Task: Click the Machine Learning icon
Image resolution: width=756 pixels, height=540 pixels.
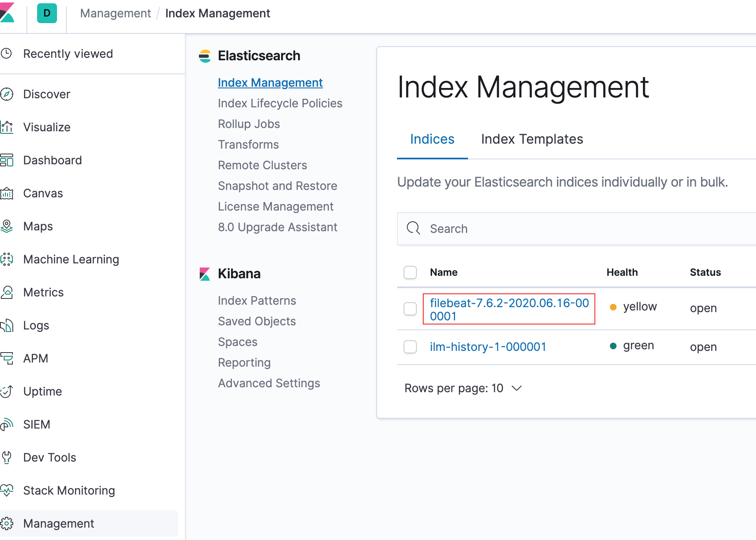Action: coord(7,259)
